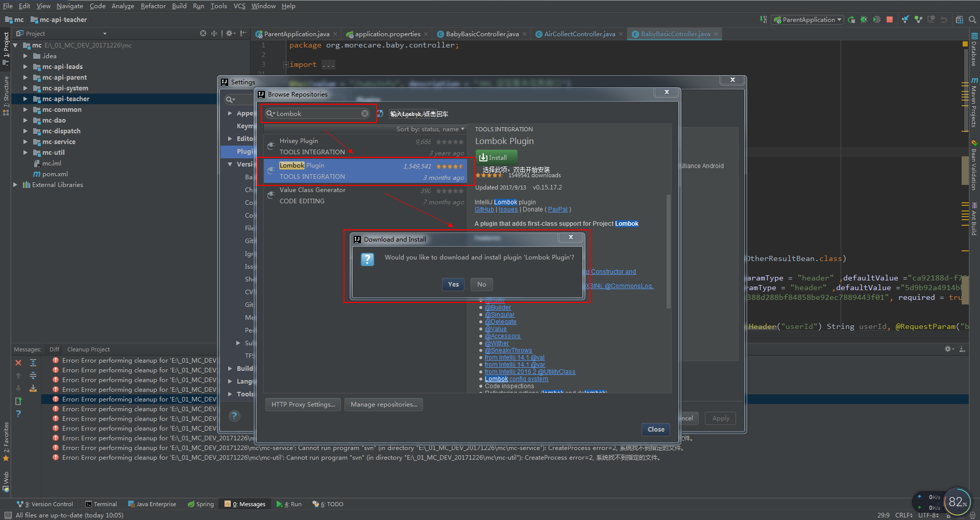Select the Hrisey Plugin row
The height and width of the screenshot is (520, 980).
(365, 147)
